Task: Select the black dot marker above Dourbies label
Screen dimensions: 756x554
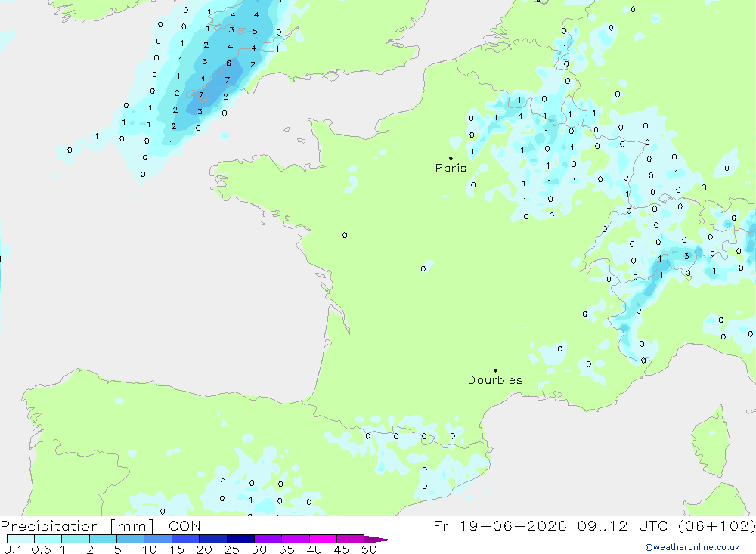Action: point(495,370)
